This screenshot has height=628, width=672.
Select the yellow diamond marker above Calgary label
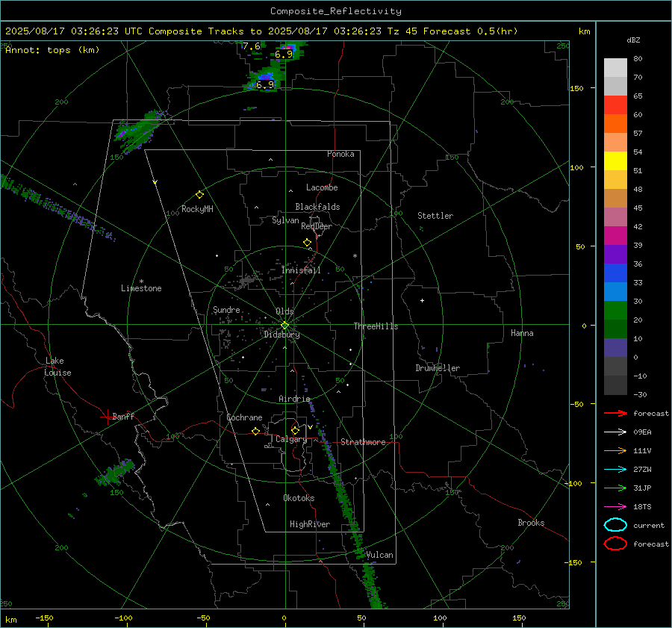pos(295,430)
